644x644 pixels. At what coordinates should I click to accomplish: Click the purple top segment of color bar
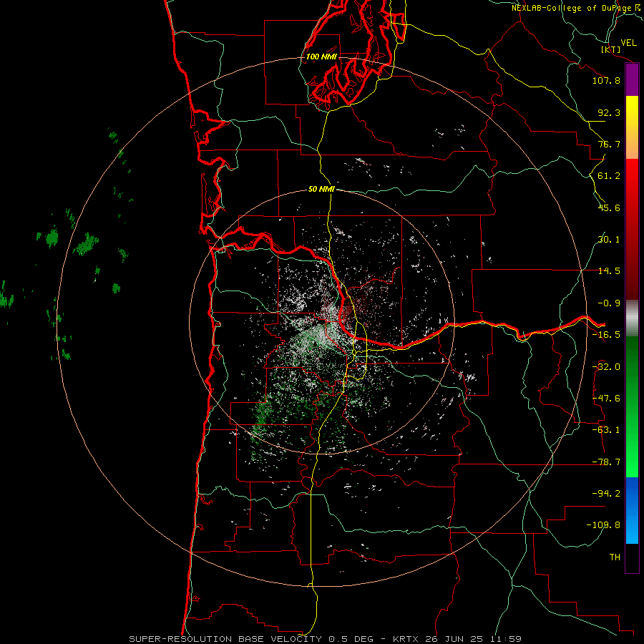[x=632, y=80]
